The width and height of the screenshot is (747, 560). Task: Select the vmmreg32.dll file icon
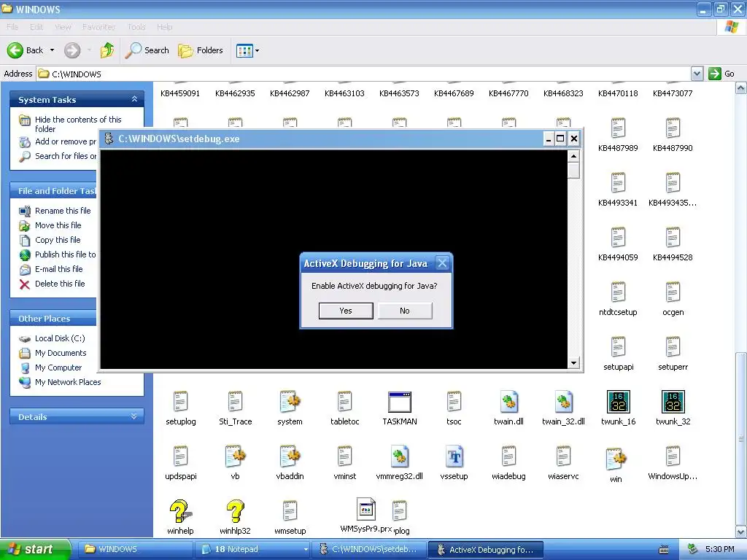[x=399, y=456]
